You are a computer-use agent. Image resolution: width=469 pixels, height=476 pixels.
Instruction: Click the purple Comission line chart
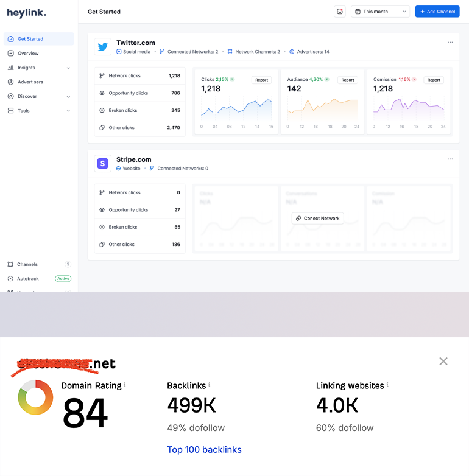(409, 108)
